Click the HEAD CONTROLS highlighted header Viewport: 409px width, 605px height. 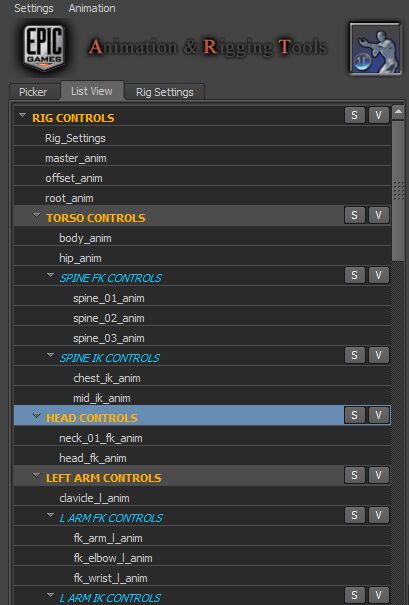(202, 416)
